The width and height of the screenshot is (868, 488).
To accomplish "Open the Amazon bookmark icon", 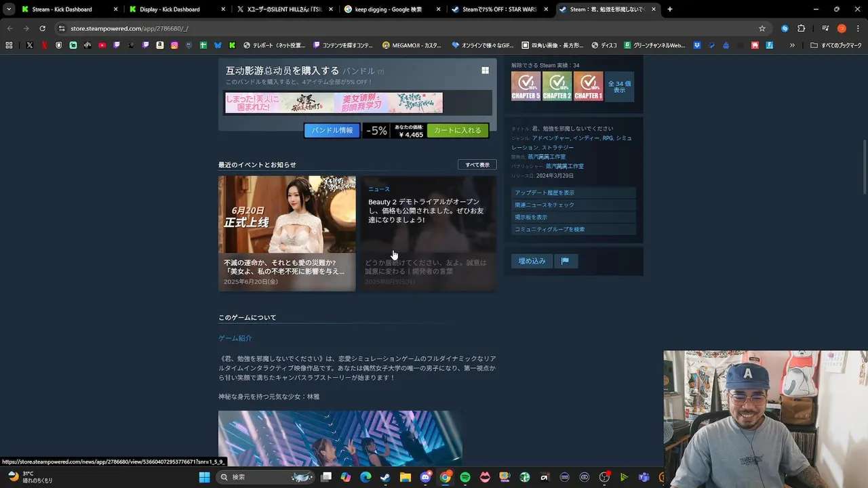I will click(160, 45).
